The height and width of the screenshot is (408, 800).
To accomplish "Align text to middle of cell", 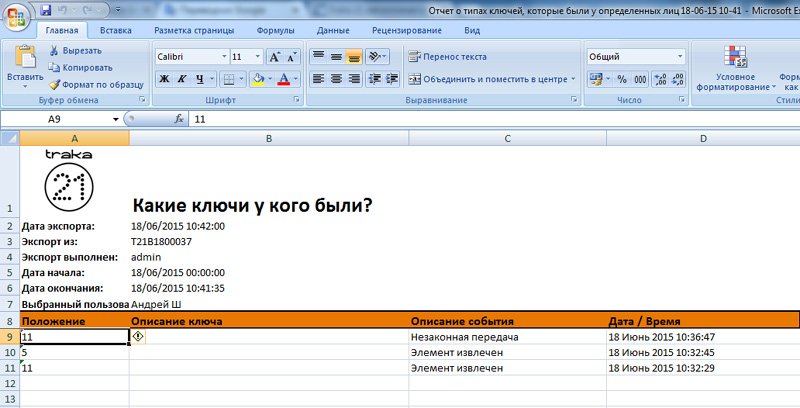I will 336,57.
